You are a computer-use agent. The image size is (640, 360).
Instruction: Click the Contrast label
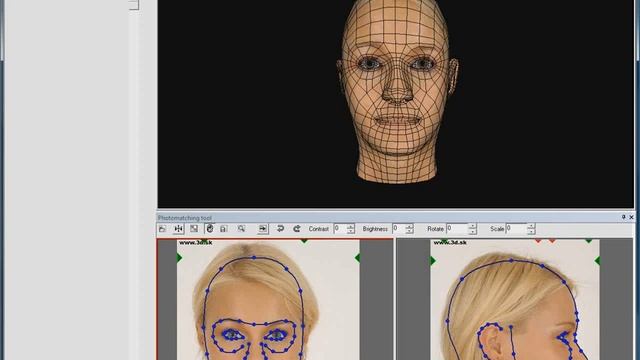point(319,229)
